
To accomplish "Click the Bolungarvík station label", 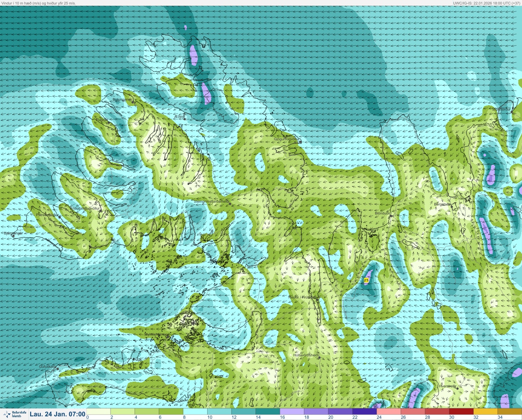I will pos(122,99).
